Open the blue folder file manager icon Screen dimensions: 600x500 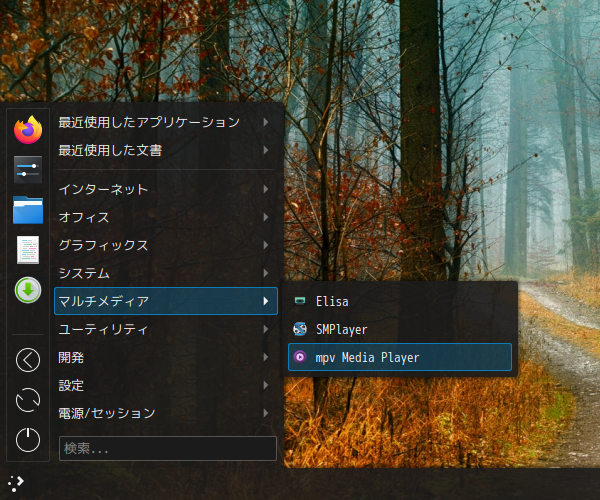point(28,210)
